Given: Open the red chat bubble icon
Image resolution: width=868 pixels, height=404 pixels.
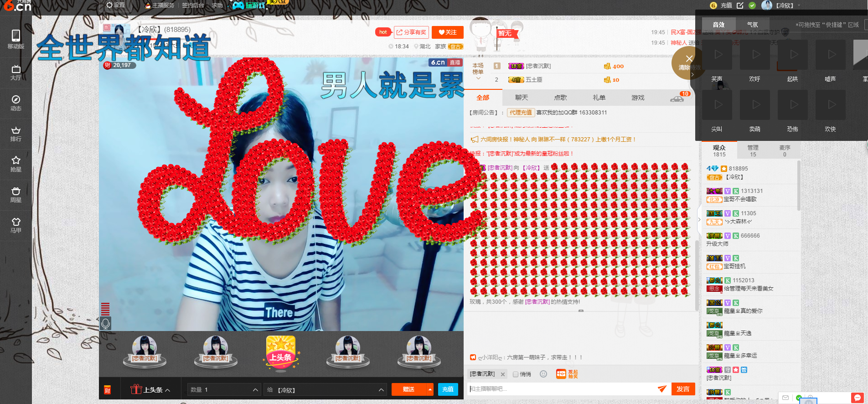Looking at the screenshot, I should (x=857, y=398).
